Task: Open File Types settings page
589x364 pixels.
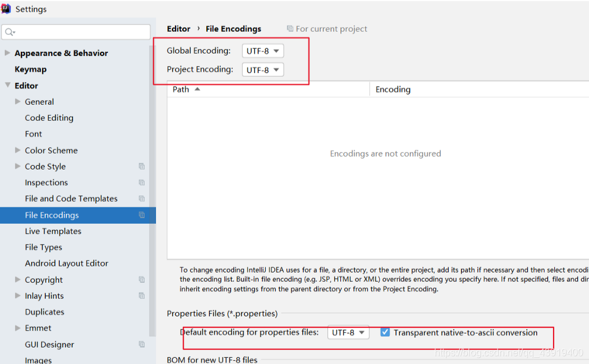Action: pos(43,247)
